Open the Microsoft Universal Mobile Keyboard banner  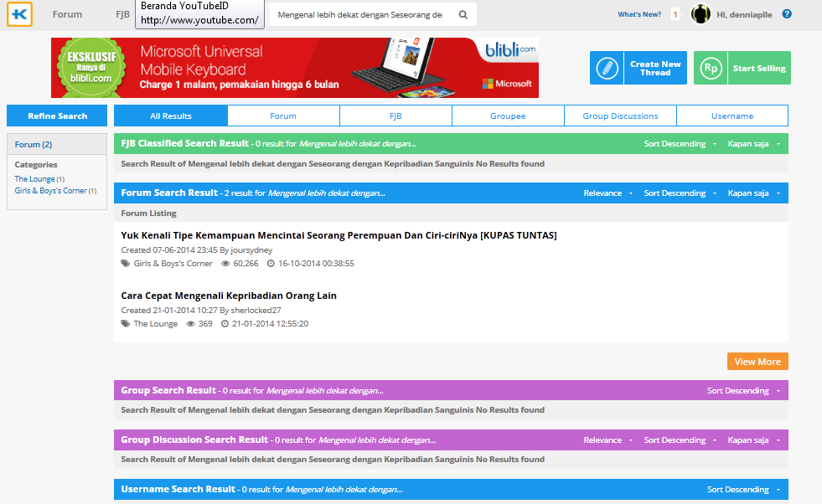295,68
